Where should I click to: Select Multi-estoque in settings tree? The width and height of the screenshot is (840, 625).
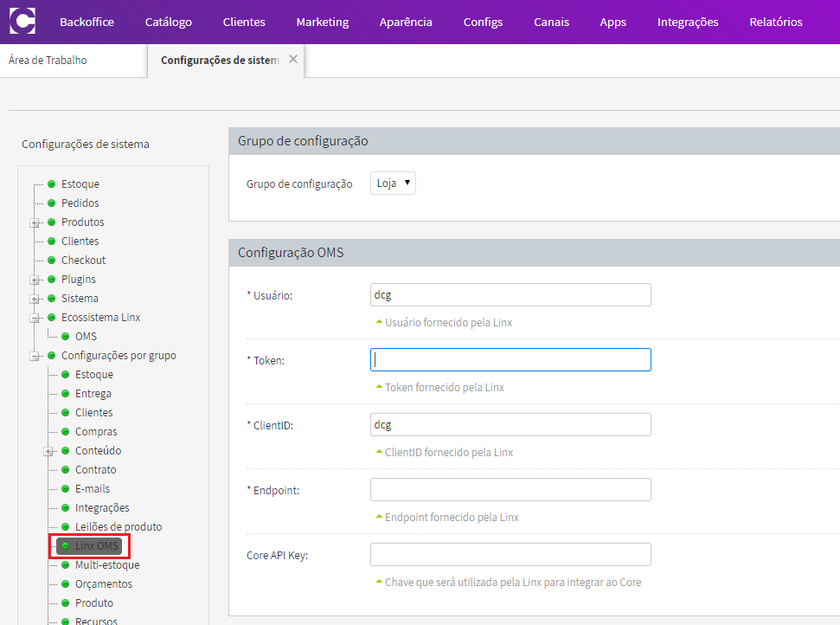[x=107, y=565]
